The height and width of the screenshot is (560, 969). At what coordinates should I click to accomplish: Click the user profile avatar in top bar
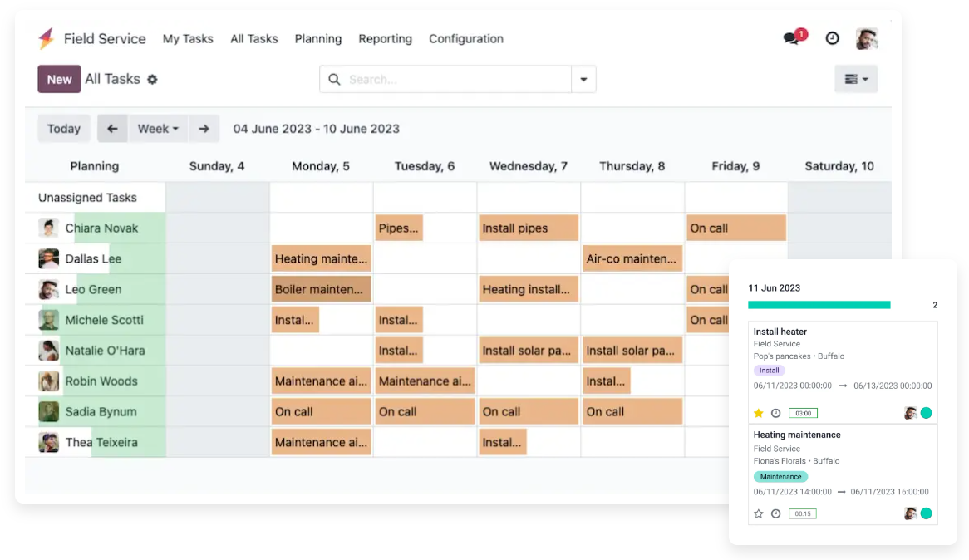pyautogui.click(x=867, y=38)
